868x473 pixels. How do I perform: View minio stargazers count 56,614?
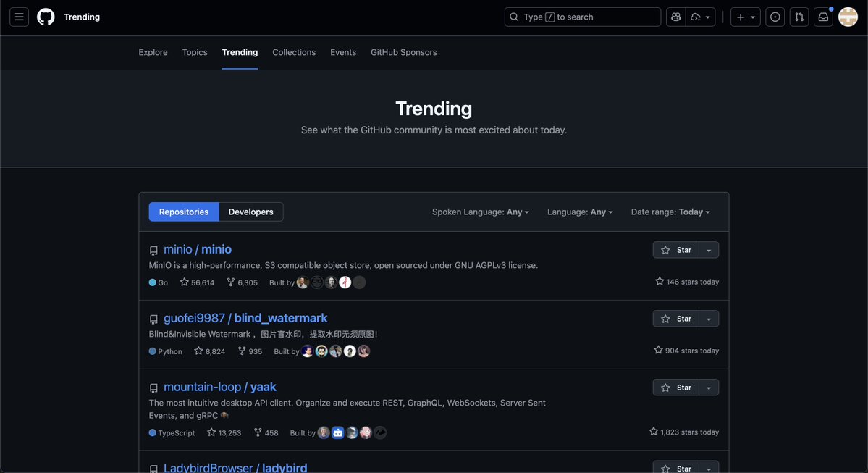[197, 282]
